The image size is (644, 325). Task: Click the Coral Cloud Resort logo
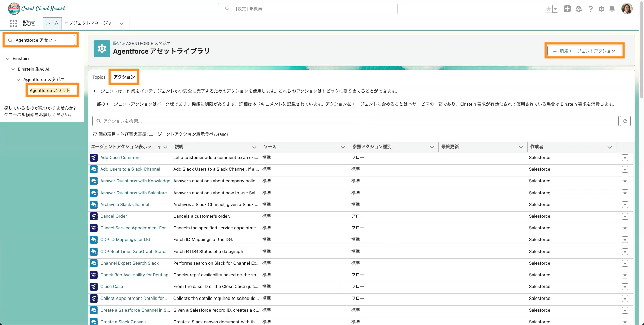coord(37,9)
